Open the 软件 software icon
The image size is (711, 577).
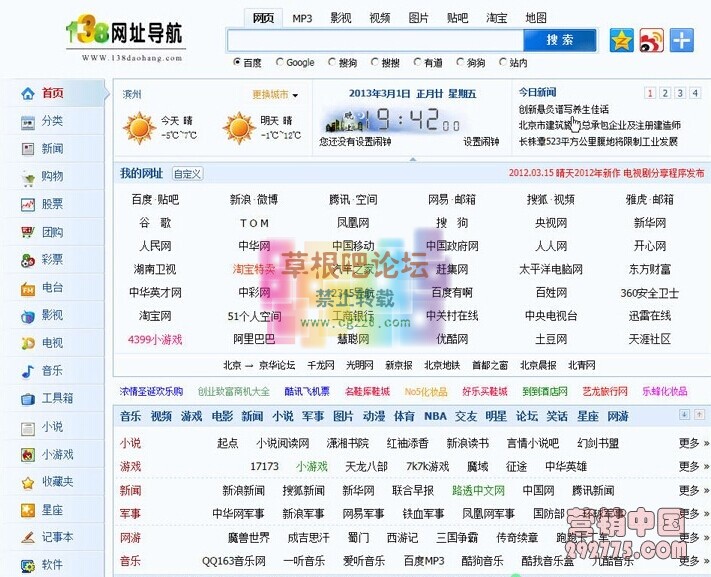28,566
